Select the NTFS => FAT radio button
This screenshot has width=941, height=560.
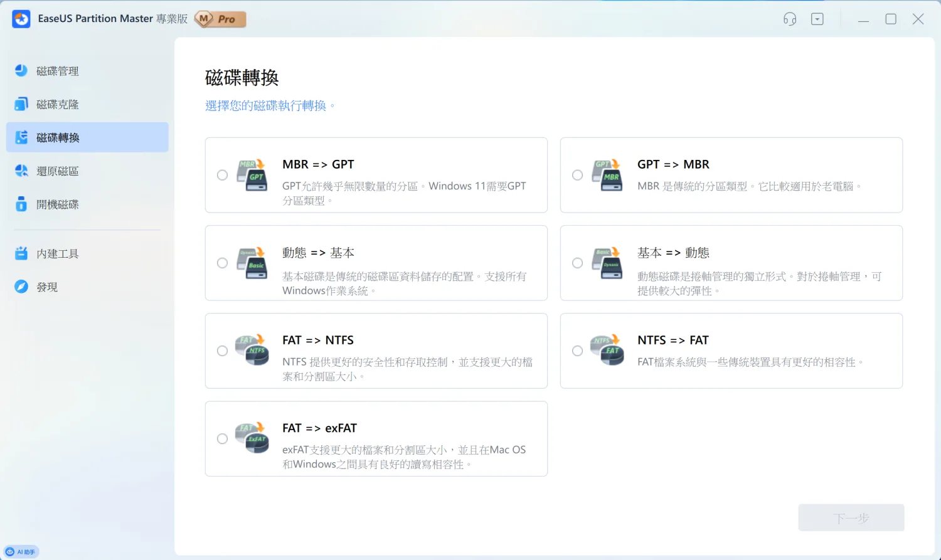[577, 351]
